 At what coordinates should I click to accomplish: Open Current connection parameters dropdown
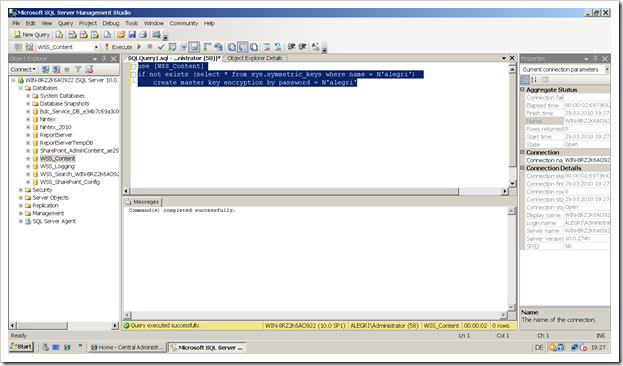pos(607,70)
